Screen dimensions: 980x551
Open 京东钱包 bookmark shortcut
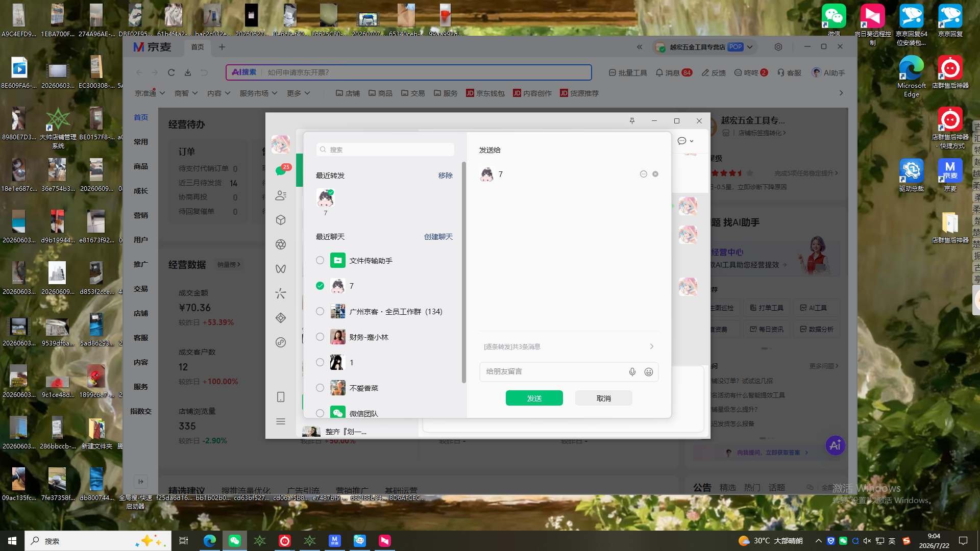(x=485, y=93)
